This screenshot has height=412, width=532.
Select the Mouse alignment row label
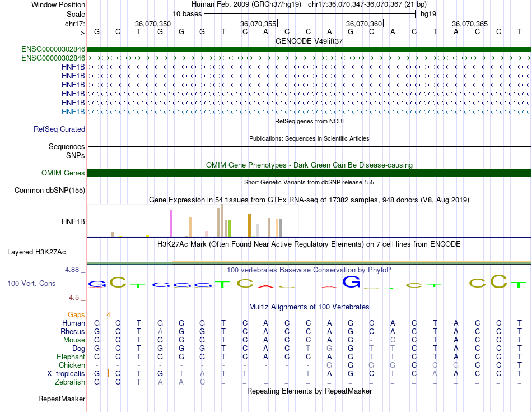(x=74, y=340)
